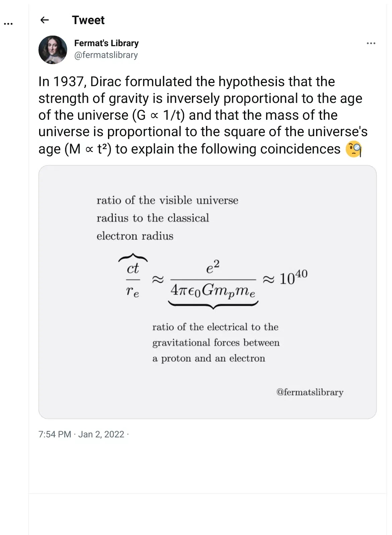Click the 7:54 PM time text
The image size is (392, 535).
pos(55,434)
